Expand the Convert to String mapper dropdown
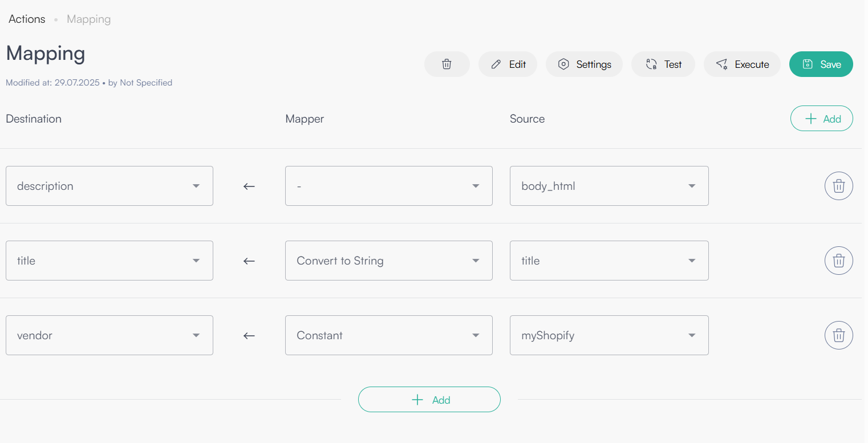Viewport: 868px width, 443px height. pyautogui.click(x=388, y=261)
